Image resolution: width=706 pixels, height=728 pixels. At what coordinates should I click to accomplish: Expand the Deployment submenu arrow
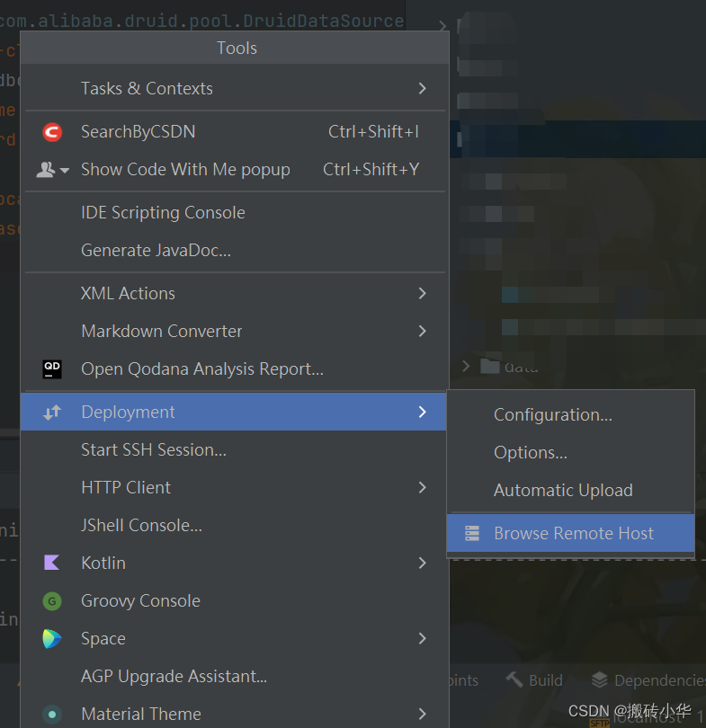[x=422, y=412]
